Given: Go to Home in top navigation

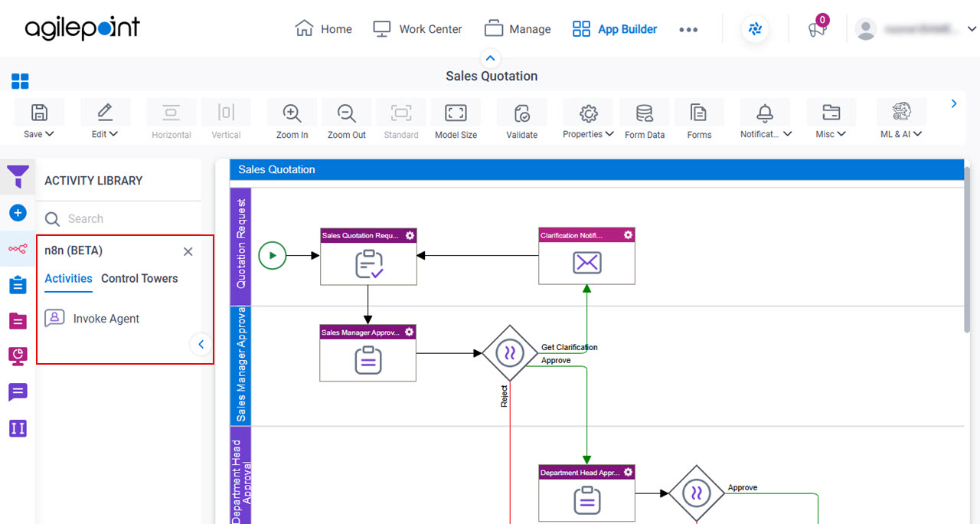Looking at the screenshot, I should click(323, 29).
